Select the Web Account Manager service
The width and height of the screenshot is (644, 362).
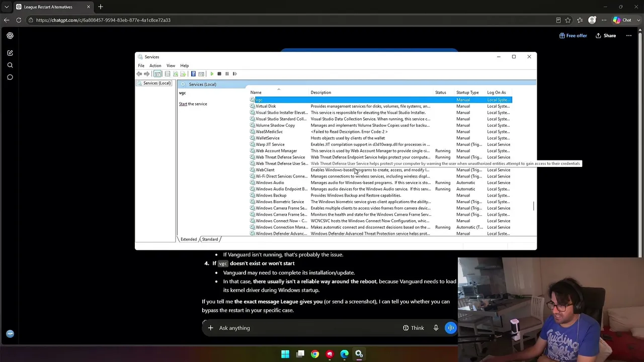coord(381,151)
